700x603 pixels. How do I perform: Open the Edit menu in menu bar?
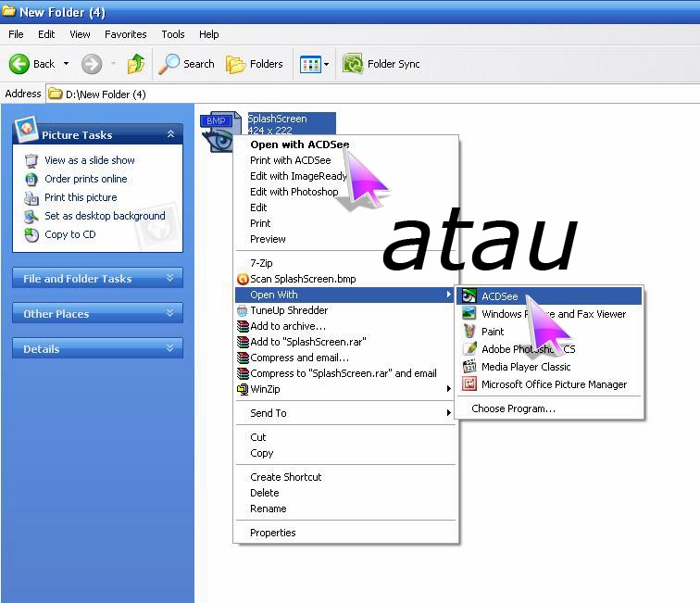[46, 34]
